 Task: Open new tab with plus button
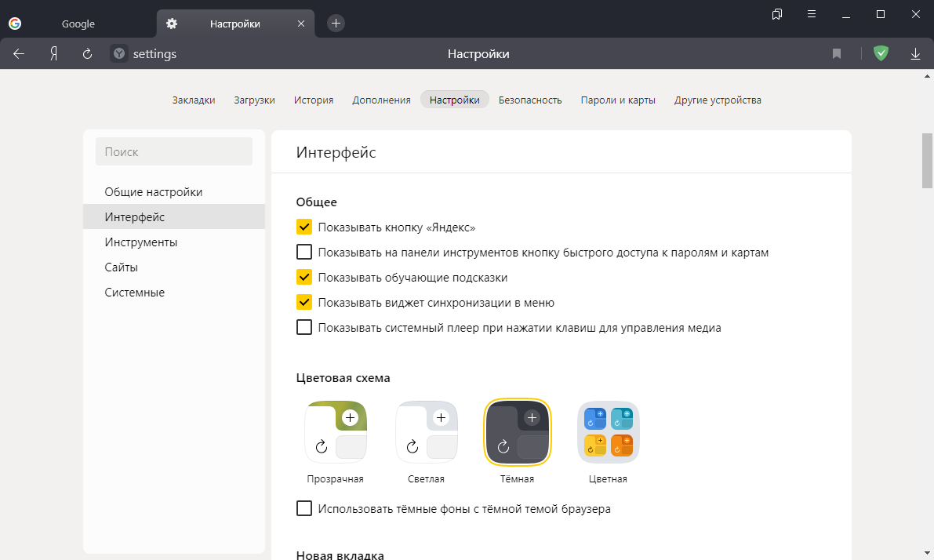tap(336, 24)
